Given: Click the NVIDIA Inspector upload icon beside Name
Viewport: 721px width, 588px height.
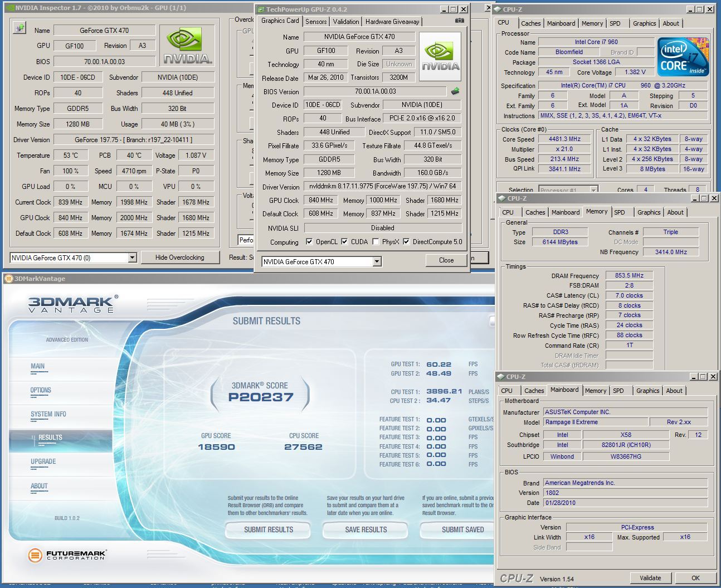Looking at the screenshot, I should pyautogui.click(x=20, y=28).
